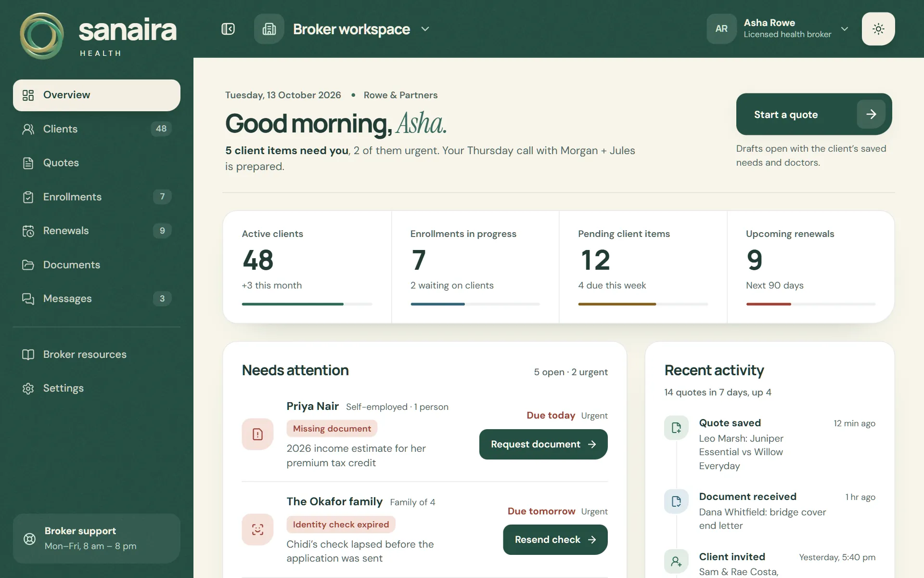Open Priya Nair's client name
924x578 pixels.
(x=313, y=406)
